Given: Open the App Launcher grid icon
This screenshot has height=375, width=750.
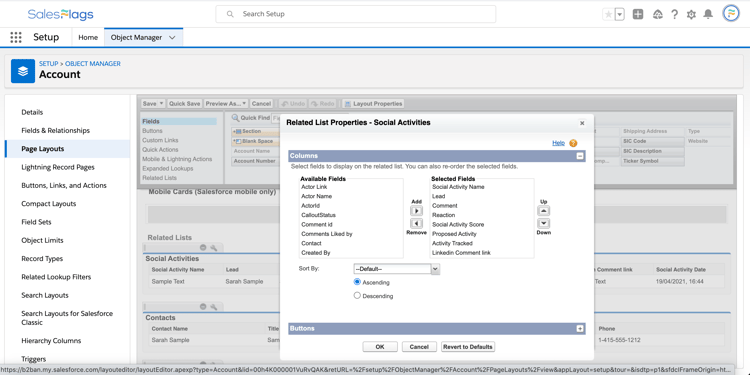Looking at the screenshot, I should click(16, 37).
